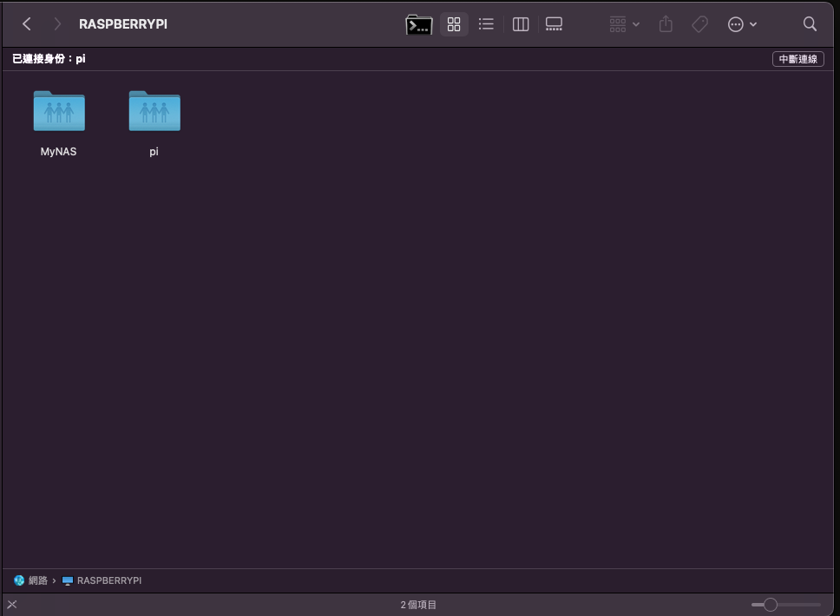Open search with the magnifier icon
The image size is (840, 616).
[x=810, y=24]
